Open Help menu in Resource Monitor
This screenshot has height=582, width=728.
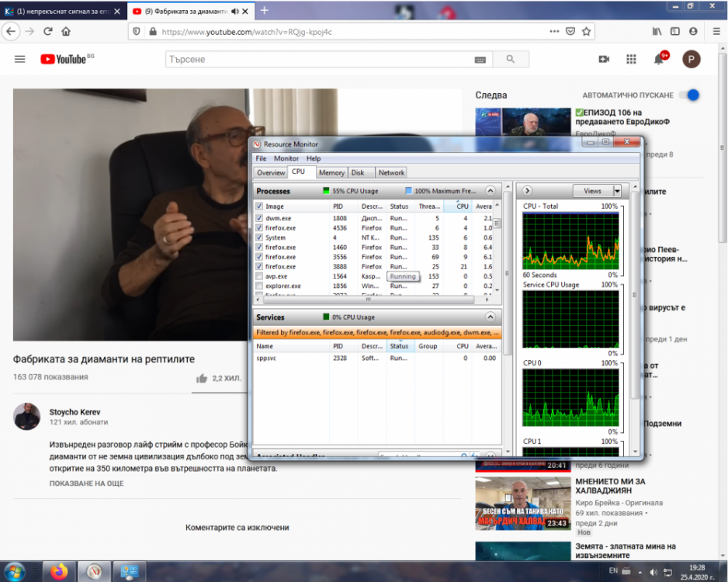314,158
